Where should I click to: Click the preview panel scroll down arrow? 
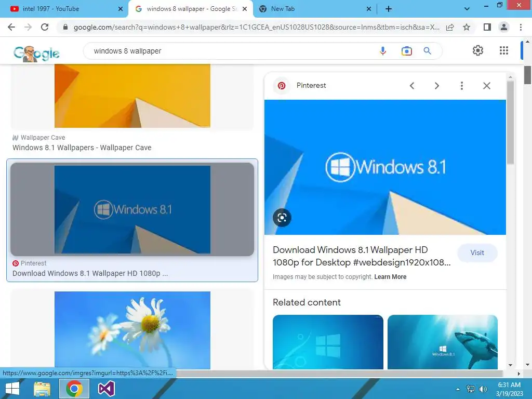[x=510, y=365]
